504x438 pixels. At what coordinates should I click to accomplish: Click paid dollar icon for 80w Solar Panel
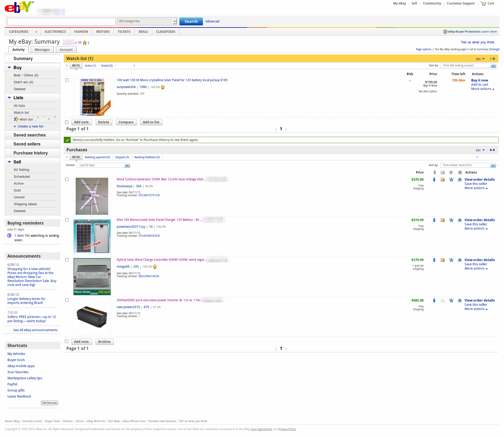point(434,220)
